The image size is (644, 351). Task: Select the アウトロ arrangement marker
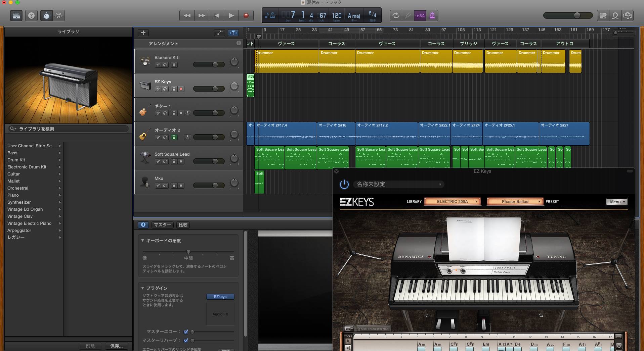click(564, 44)
